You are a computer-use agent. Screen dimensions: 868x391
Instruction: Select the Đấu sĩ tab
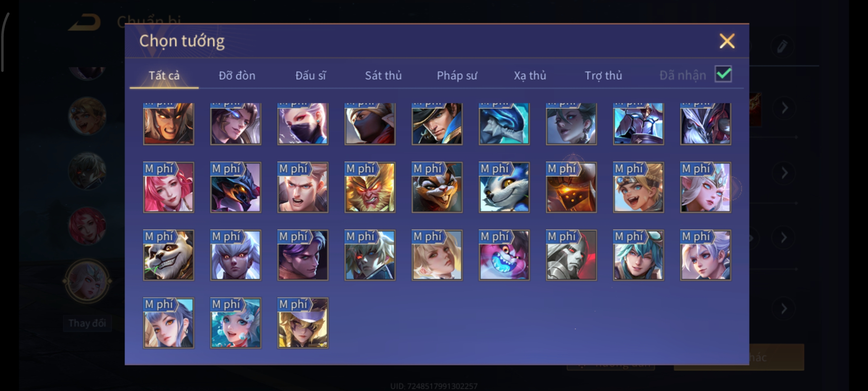(x=310, y=75)
